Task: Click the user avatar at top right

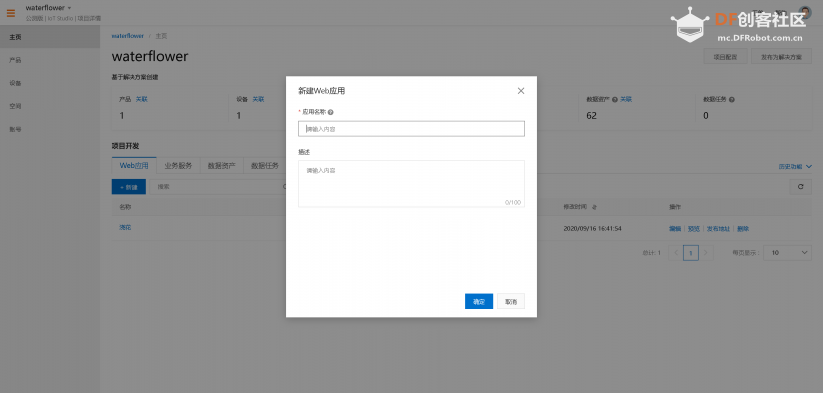Action: (x=804, y=13)
